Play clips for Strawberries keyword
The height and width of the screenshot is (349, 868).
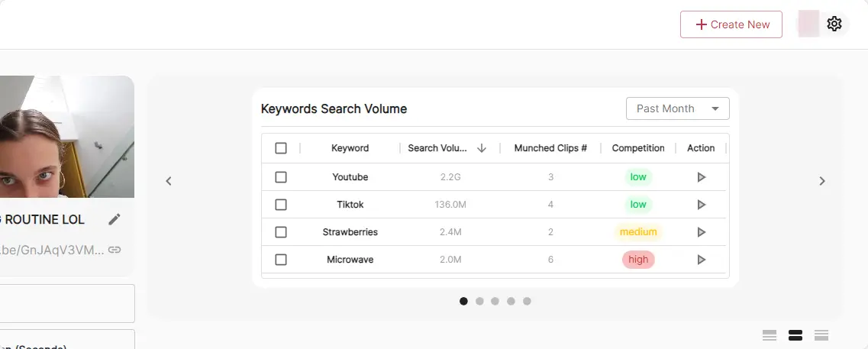tap(702, 232)
